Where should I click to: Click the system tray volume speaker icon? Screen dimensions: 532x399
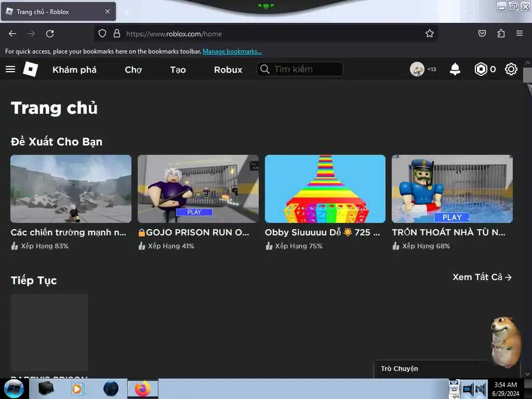[481, 389]
